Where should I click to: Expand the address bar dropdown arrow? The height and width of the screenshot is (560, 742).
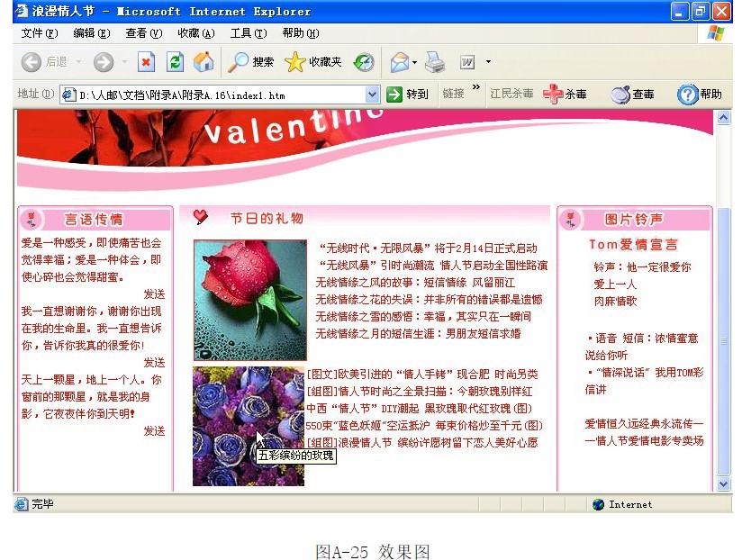pyautogui.click(x=373, y=95)
